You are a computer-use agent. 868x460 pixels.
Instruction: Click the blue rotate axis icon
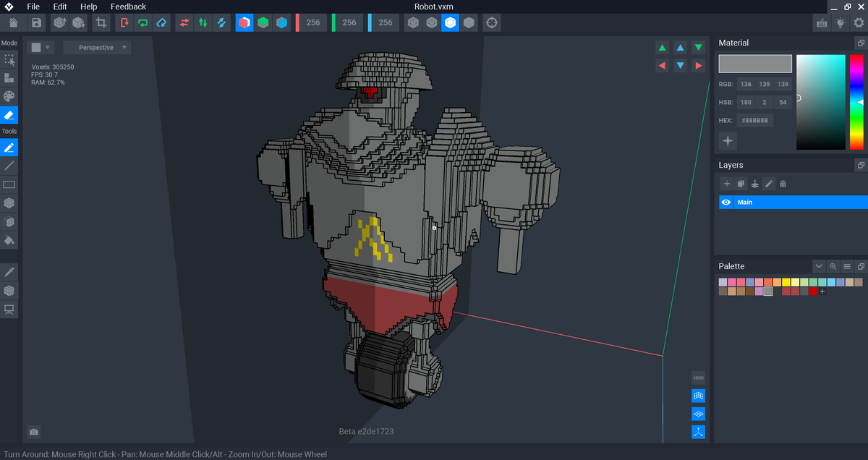coord(162,22)
